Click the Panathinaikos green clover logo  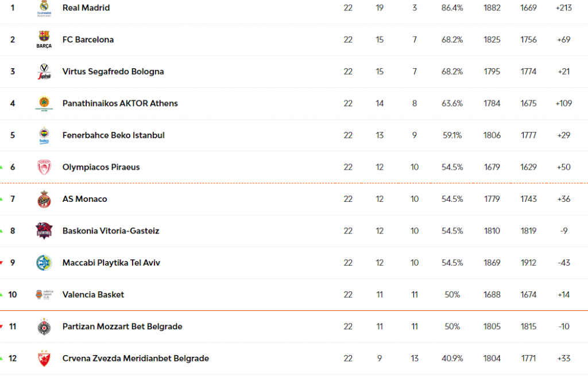pos(44,103)
